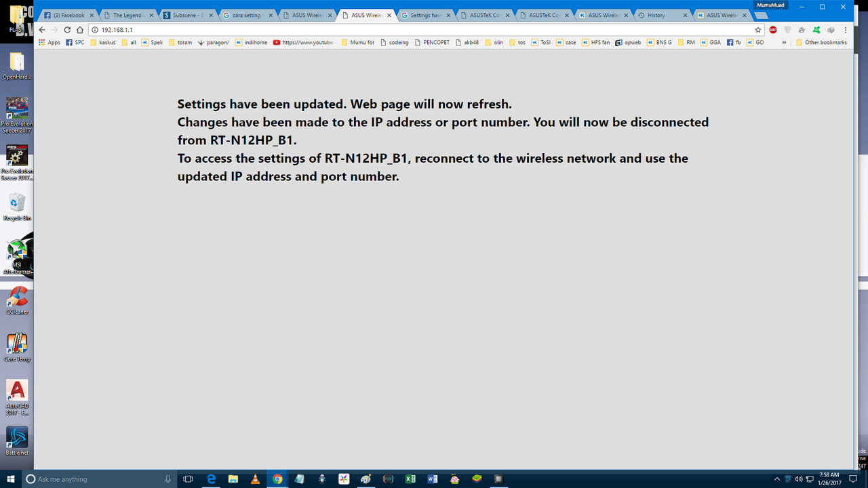Open the BlueStacks taskbar icon
Viewport: 868px width, 488px height.
click(x=477, y=479)
